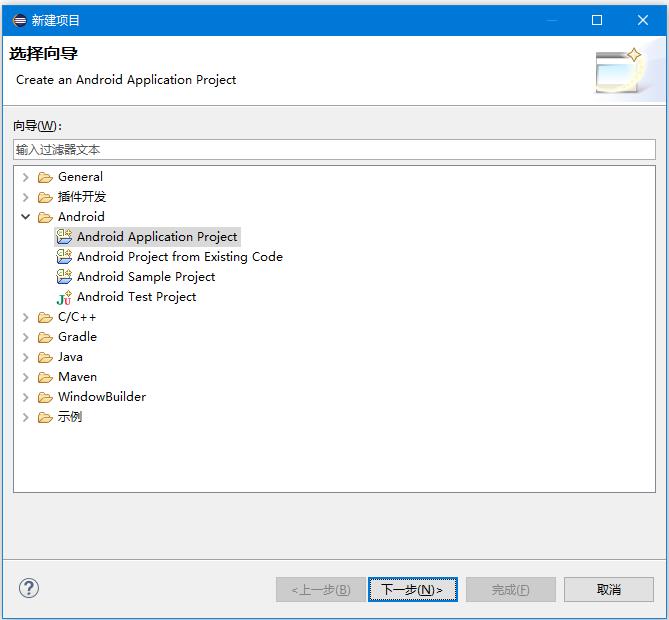Image resolution: width=669 pixels, height=620 pixels.
Task: Select the 示例 tree label
Action: [70, 417]
